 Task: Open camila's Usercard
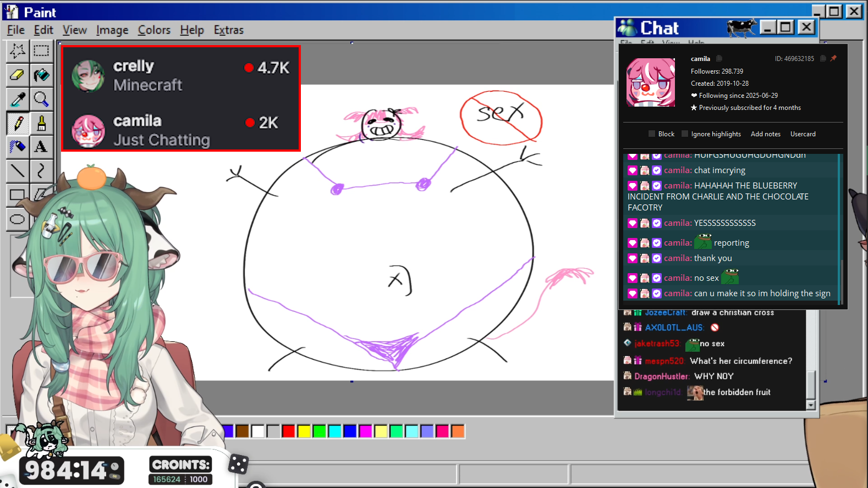click(803, 134)
